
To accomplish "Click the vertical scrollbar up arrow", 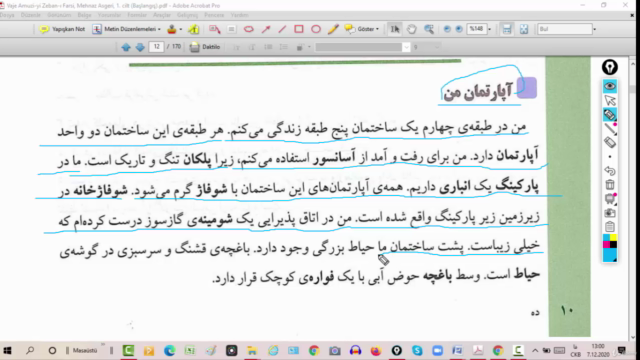I will (633, 64).
